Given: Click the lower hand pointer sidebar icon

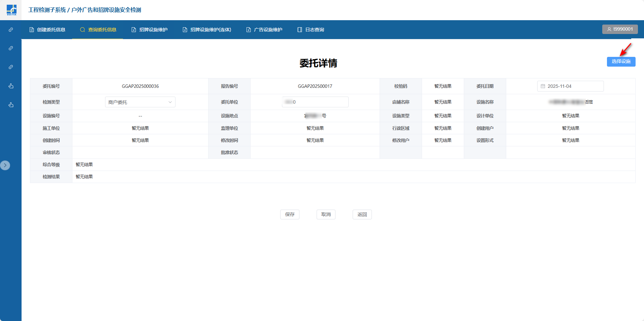Looking at the screenshot, I should click(11, 105).
